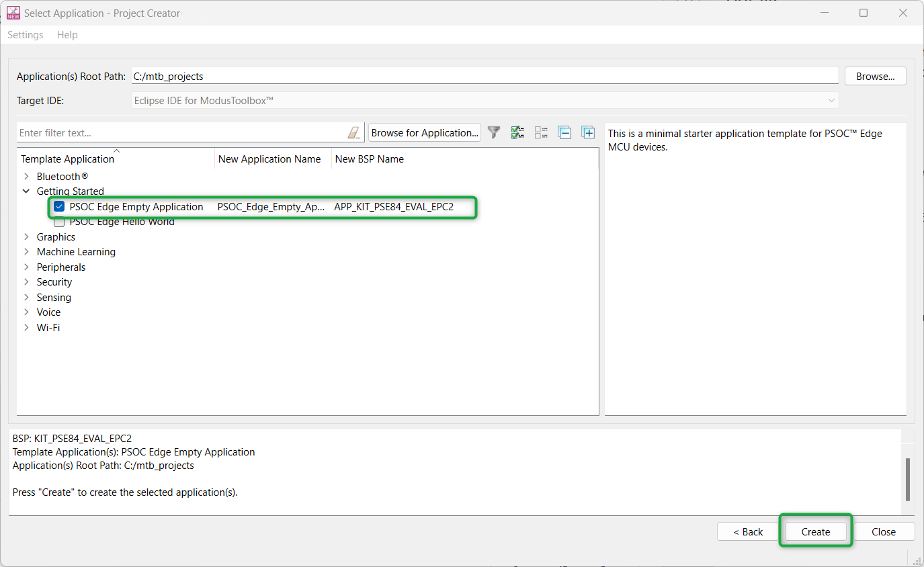
Task: Uncheck PSOC Edge Empty Application checkbox
Action: click(59, 207)
